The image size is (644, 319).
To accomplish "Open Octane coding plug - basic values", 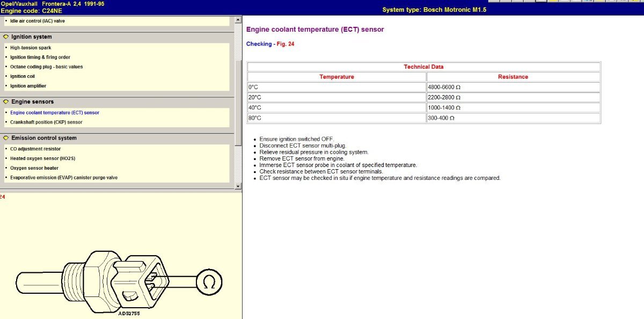I will (47, 67).
